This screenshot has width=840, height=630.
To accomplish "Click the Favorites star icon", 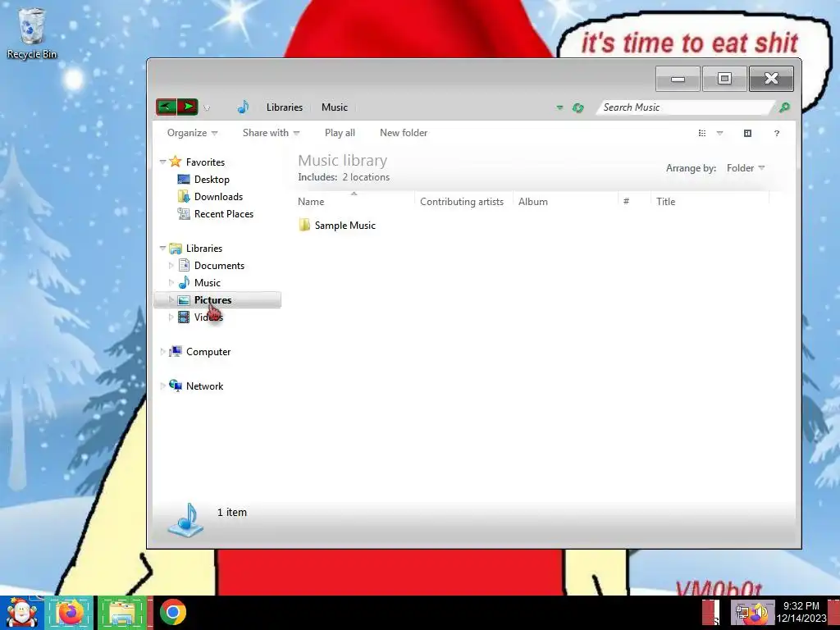I will (176, 162).
